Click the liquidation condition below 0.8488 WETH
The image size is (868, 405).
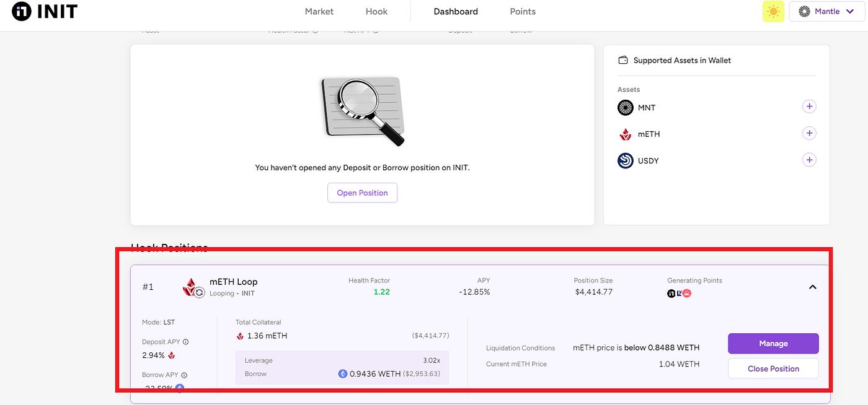662,347
